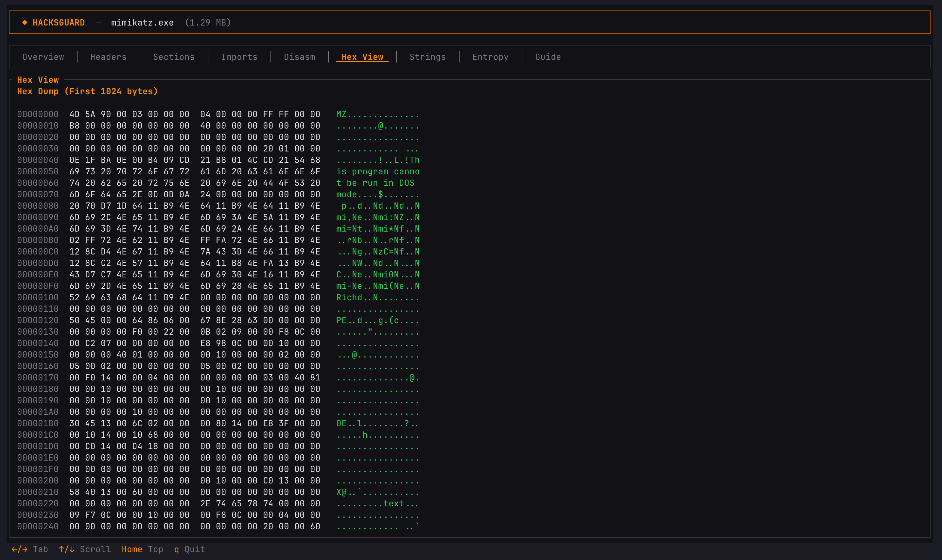Click ASCII text 'Richd..N........'
The image size is (942, 560).
click(x=378, y=297)
